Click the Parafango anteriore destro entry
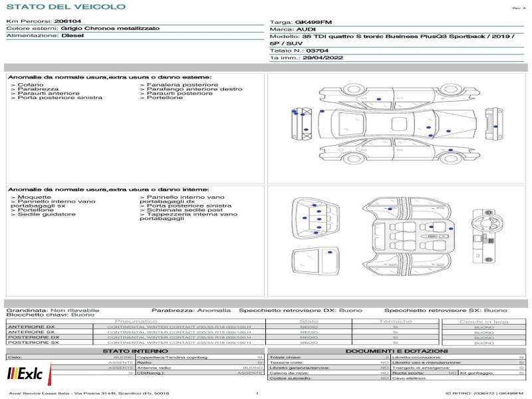Image resolution: width=532 pixels, height=399 pixels. pyautogui.click(x=194, y=89)
